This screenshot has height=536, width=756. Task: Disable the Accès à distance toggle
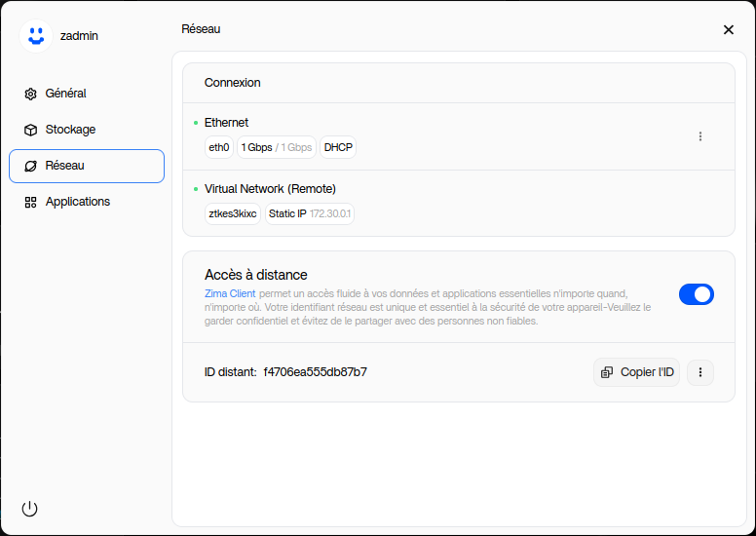click(x=696, y=294)
